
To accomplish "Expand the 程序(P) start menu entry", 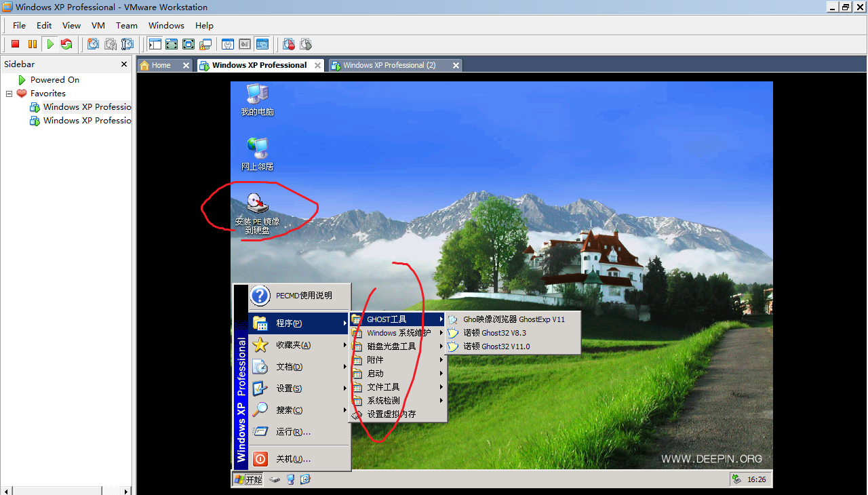I will pos(299,323).
